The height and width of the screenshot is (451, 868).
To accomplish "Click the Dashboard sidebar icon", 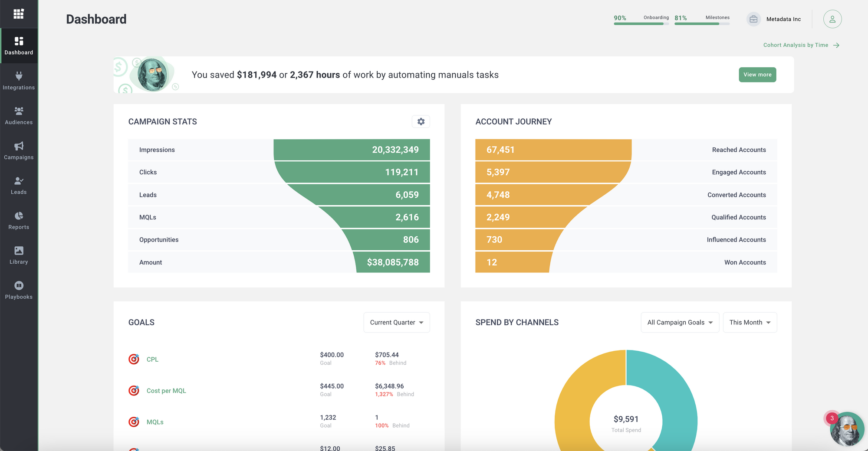I will point(19,41).
